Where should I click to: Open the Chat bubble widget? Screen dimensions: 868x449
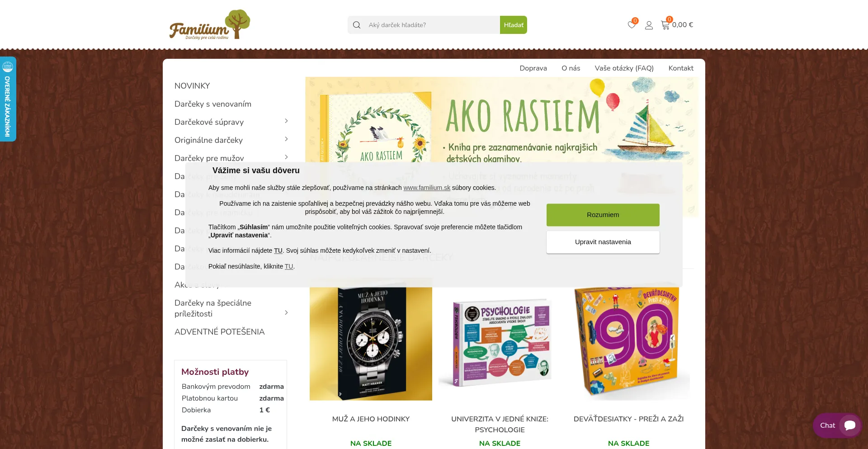tap(837, 425)
